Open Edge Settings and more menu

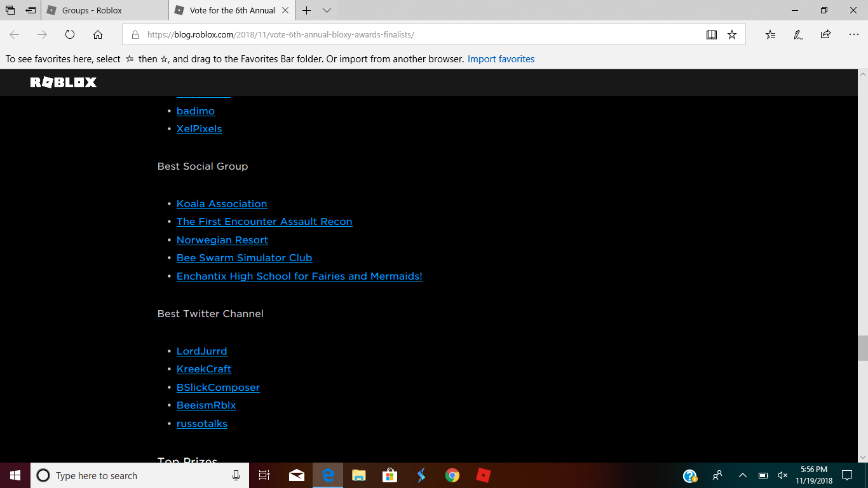[x=853, y=35]
